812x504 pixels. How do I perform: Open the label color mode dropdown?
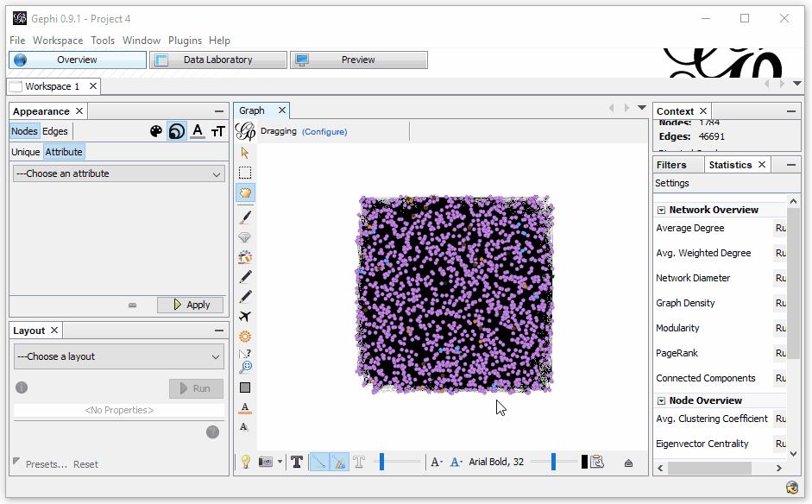pyautogui.click(x=456, y=462)
